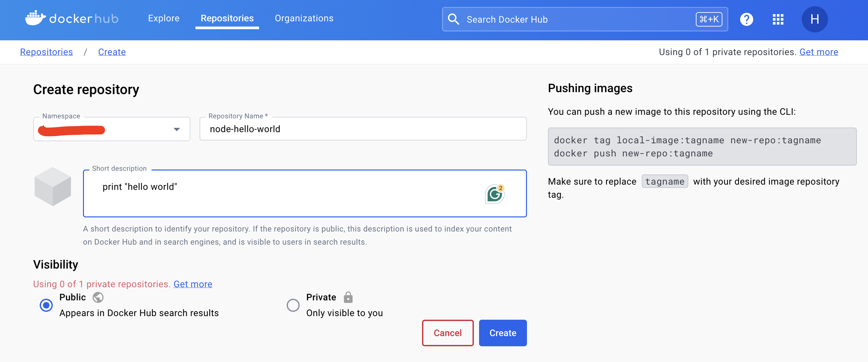Screen dimensions: 868x362
Task: Click the repository cube placeholder image
Action: click(52, 186)
